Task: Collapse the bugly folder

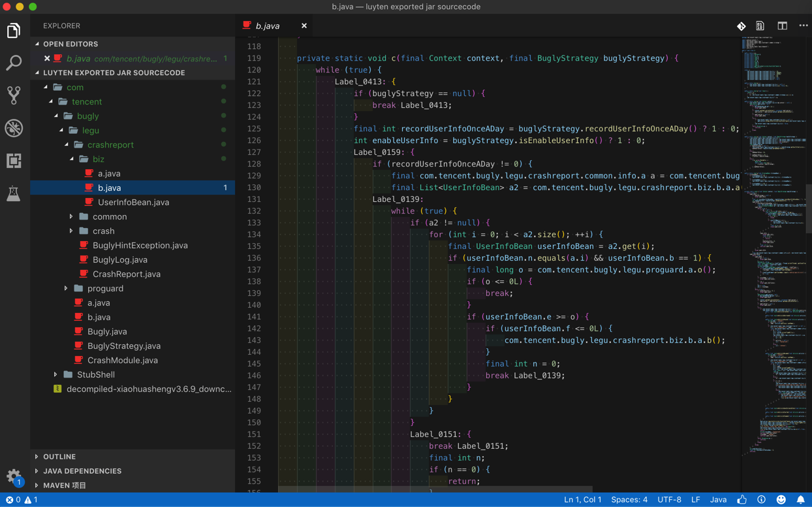Action: click(56, 116)
